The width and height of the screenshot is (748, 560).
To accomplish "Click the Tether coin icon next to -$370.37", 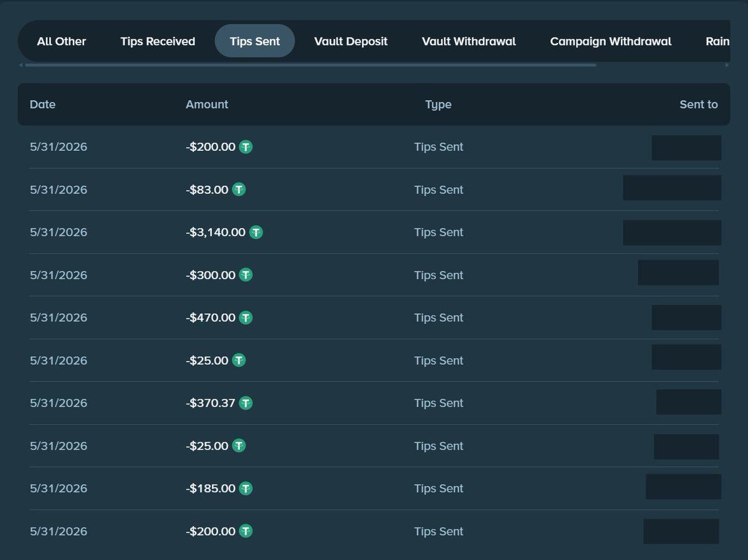I will [x=246, y=403].
